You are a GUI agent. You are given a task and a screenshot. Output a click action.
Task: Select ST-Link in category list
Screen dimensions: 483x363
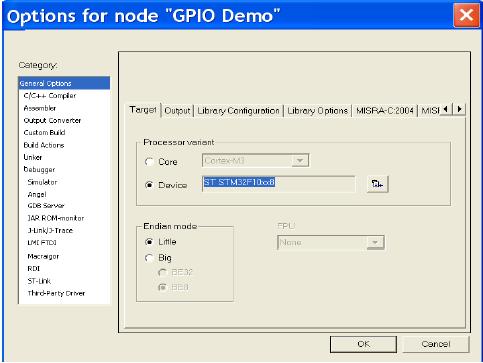click(39, 281)
